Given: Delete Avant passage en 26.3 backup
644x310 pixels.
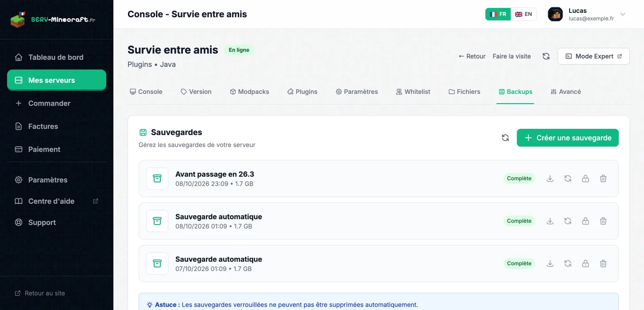Looking at the screenshot, I should [603, 178].
